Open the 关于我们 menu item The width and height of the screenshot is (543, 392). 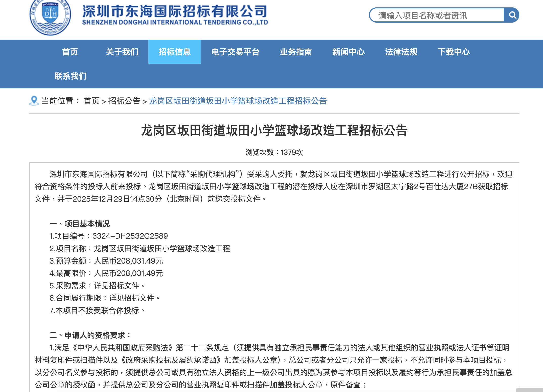pyautogui.click(x=122, y=52)
